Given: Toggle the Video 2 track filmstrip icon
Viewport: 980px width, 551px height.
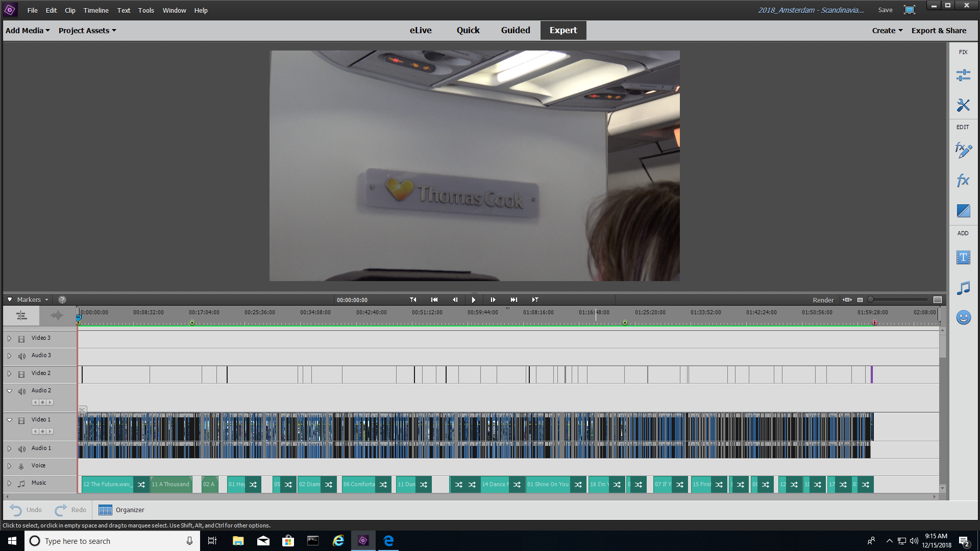Looking at the screenshot, I should pyautogui.click(x=21, y=374).
